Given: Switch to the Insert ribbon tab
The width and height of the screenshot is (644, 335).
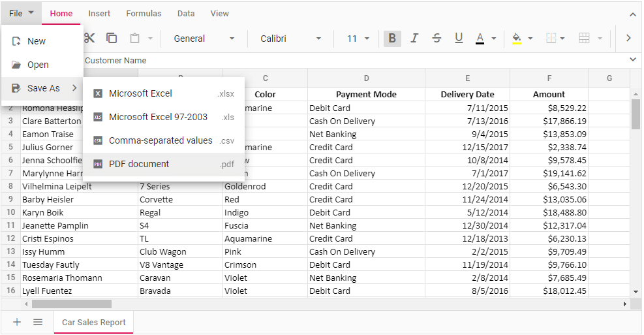Looking at the screenshot, I should [99, 13].
